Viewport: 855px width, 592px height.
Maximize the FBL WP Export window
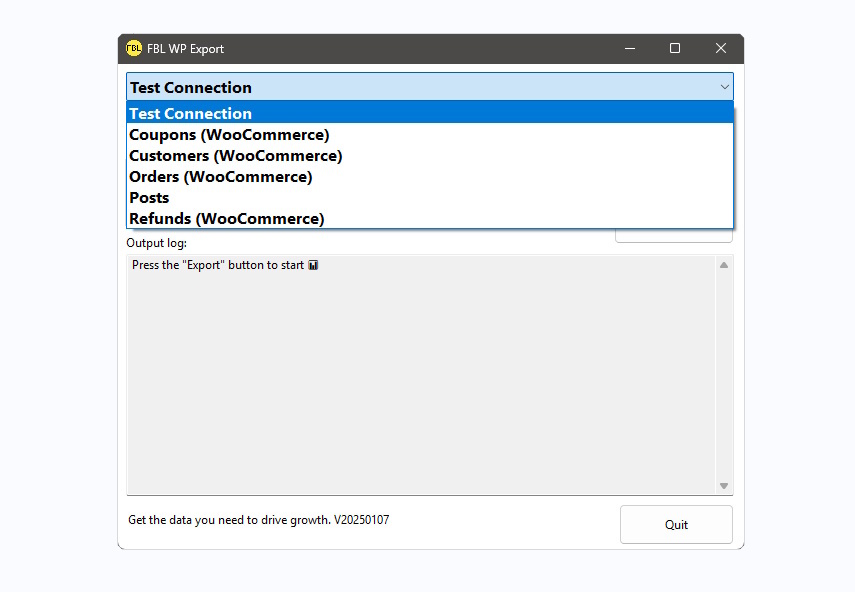(x=675, y=48)
